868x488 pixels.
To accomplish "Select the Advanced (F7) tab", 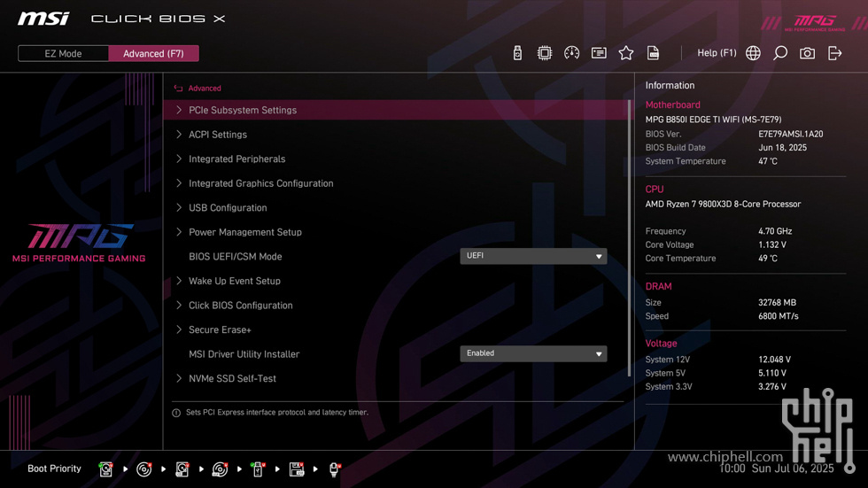I will pyautogui.click(x=153, y=54).
